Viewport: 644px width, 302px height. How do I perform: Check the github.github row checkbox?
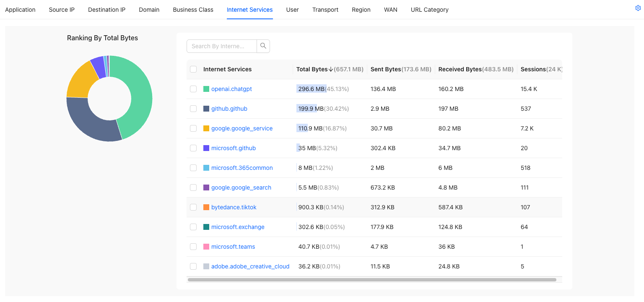(193, 109)
